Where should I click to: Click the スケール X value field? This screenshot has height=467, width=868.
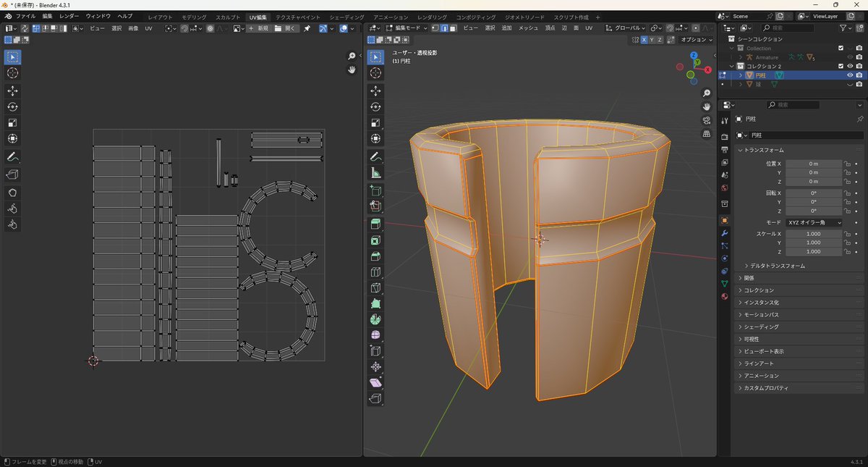[814, 234]
